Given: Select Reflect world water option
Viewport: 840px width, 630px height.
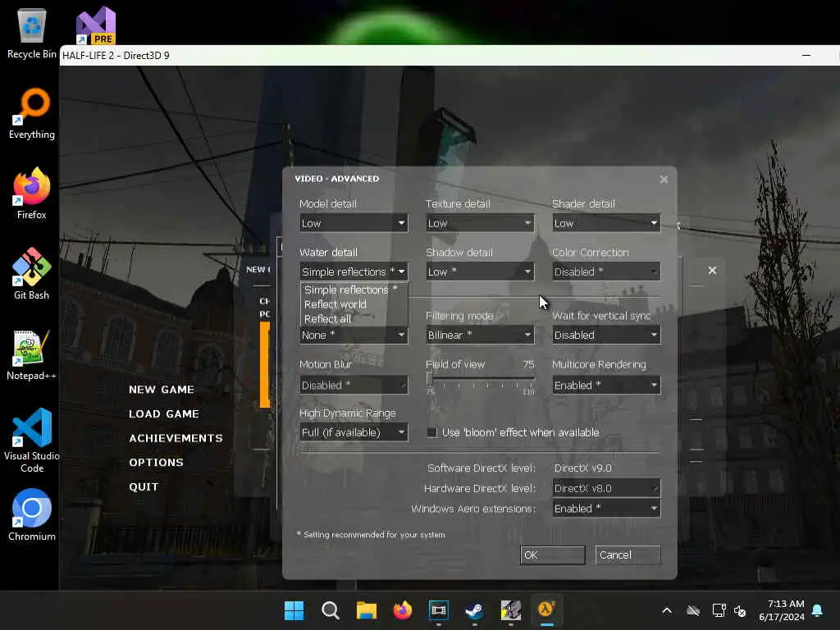Looking at the screenshot, I should pyautogui.click(x=354, y=304).
